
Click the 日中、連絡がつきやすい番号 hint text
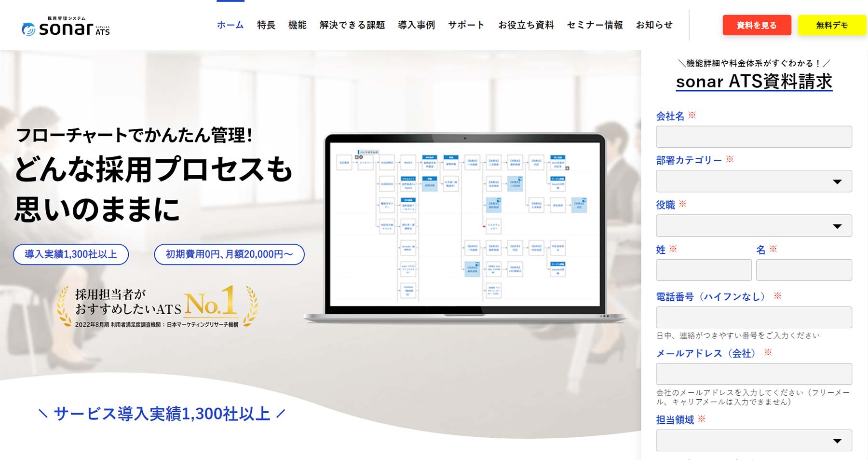pyautogui.click(x=738, y=335)
